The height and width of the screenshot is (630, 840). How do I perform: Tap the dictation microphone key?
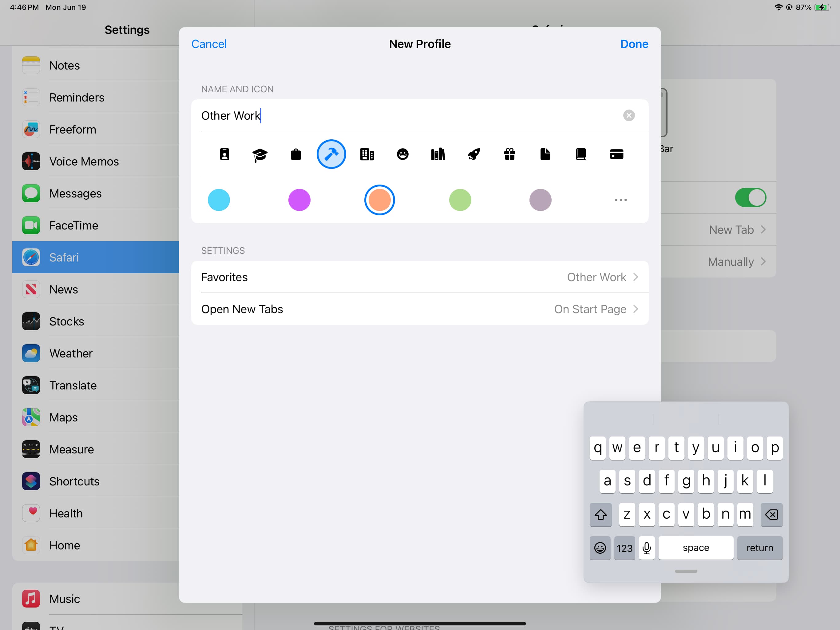pyautogui.click(x=646, y=548)
